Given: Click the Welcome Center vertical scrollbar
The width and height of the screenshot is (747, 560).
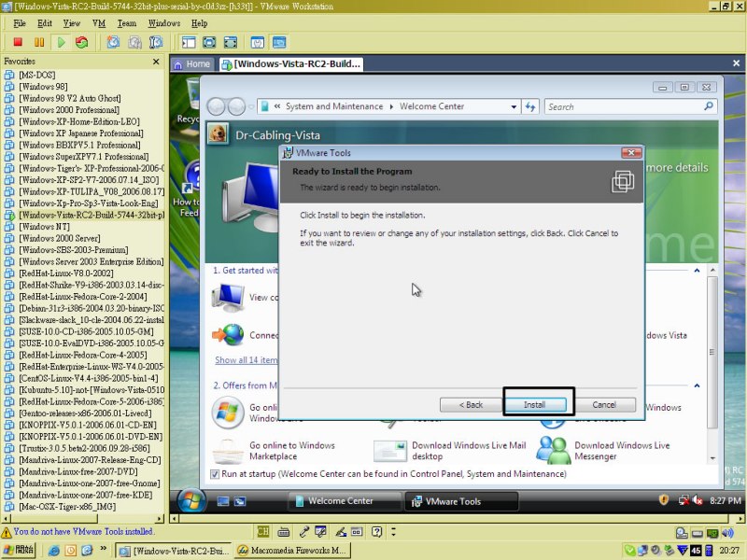Looking at the screenshot, I should coord(712,364).
